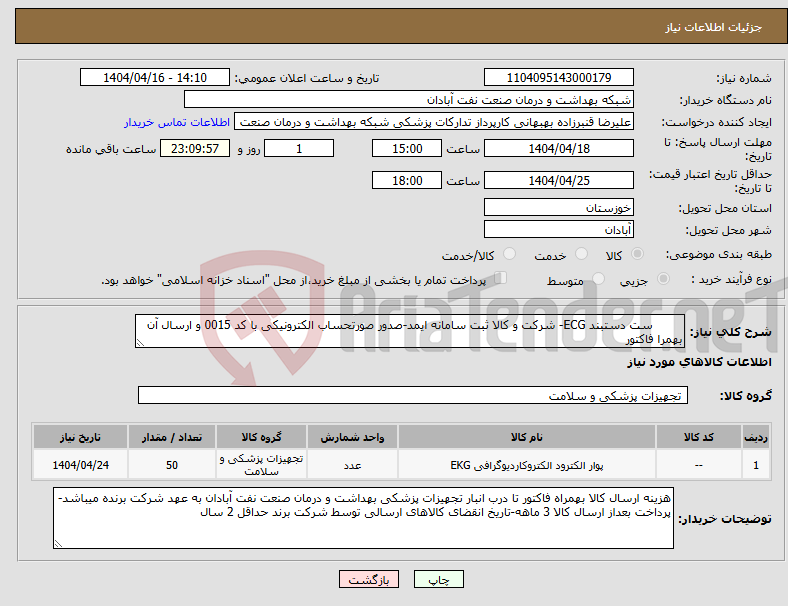This screenshot has width=788, height=606.
Task: Click the quantity cell showing 50
Action: [172, 465]
